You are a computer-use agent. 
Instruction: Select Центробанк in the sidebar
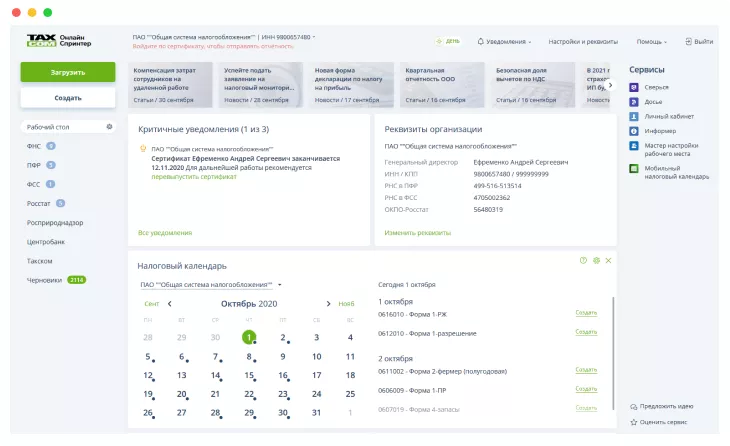[x=46, y=242]
